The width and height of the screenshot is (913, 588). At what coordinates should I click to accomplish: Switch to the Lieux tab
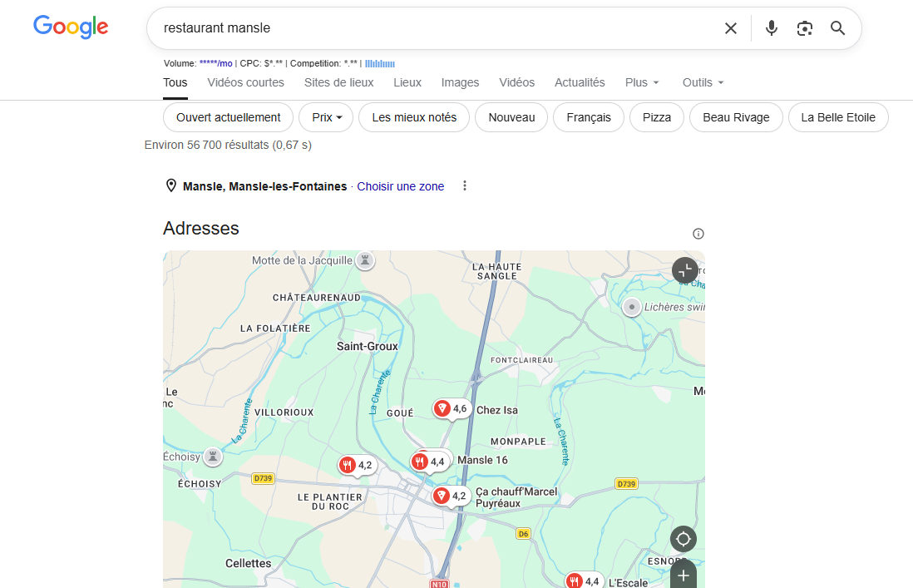(407, 82)
